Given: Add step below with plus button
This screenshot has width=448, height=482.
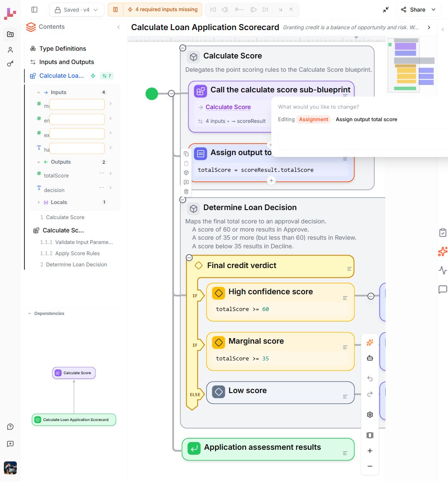Looking at the screenshot, I should tap(271, 180).
